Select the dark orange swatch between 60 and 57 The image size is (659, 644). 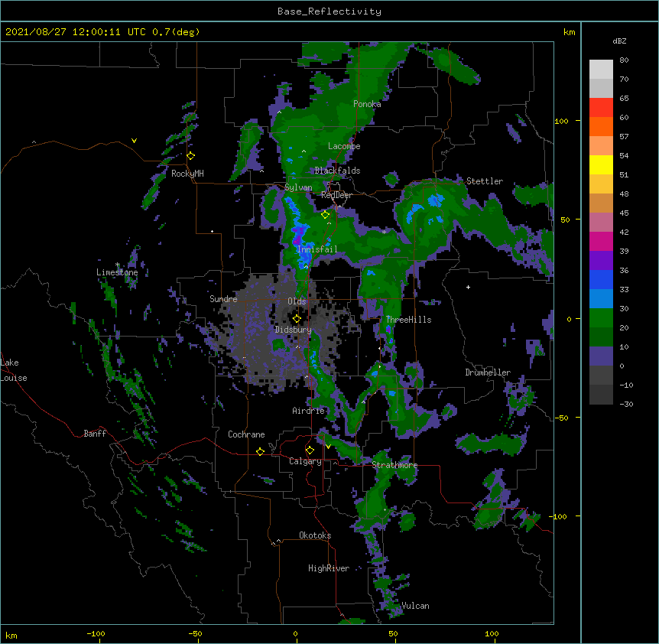tap(601, 126)
